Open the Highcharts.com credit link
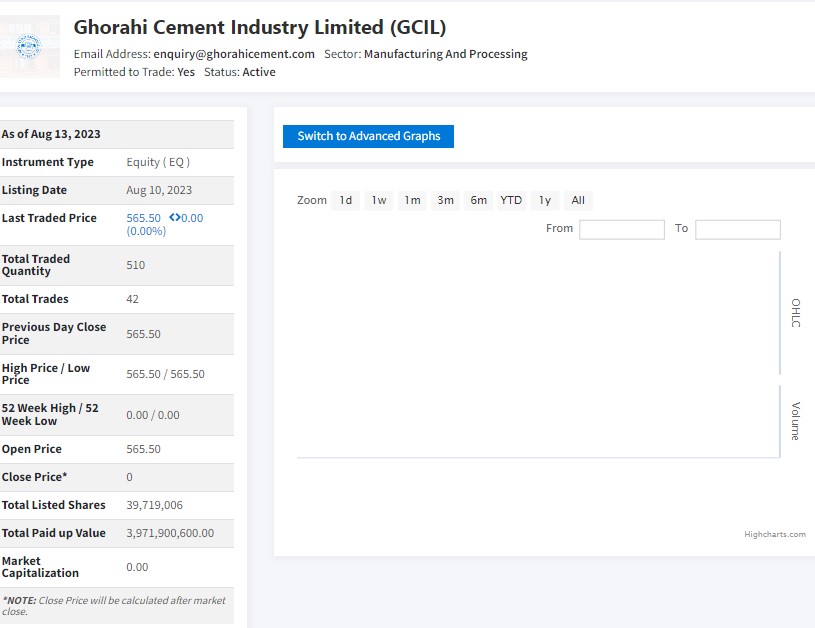 (774, 534)
